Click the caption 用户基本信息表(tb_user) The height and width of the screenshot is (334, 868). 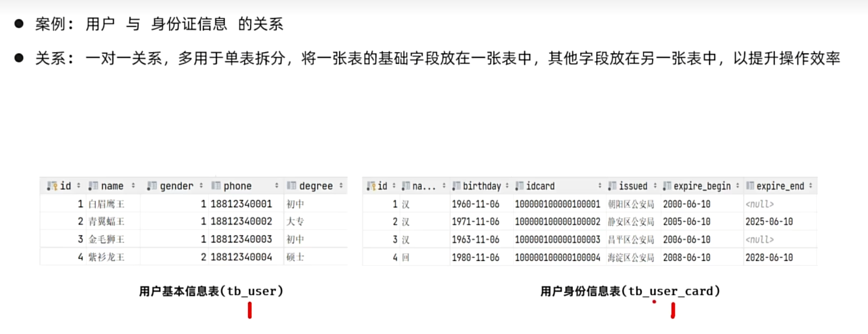tap(211, 291)
